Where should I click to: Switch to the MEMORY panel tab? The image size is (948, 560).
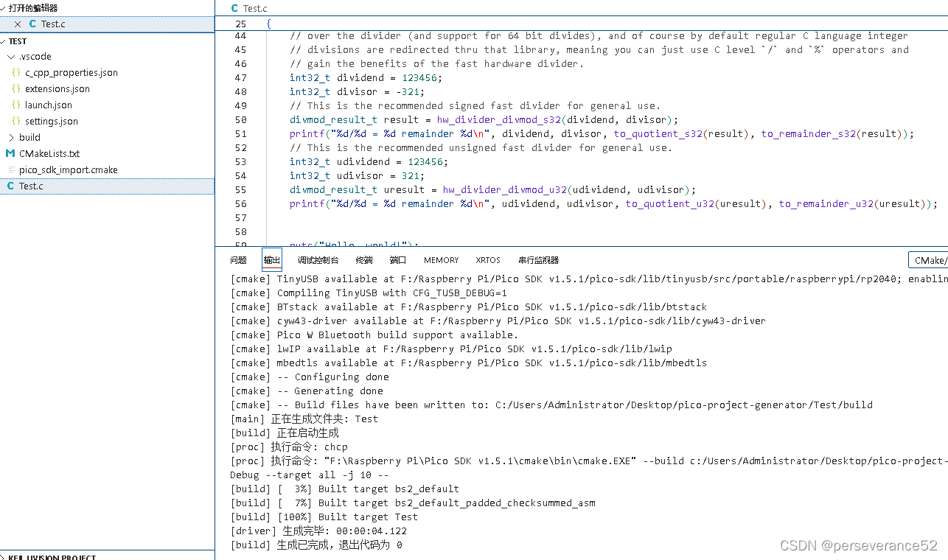pos(442,260)
